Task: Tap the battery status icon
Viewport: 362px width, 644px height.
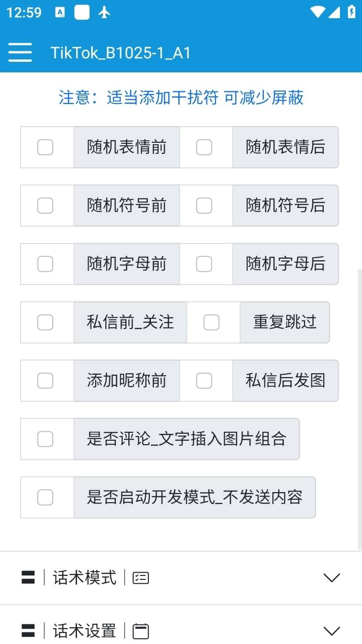Action: (351, 12)
